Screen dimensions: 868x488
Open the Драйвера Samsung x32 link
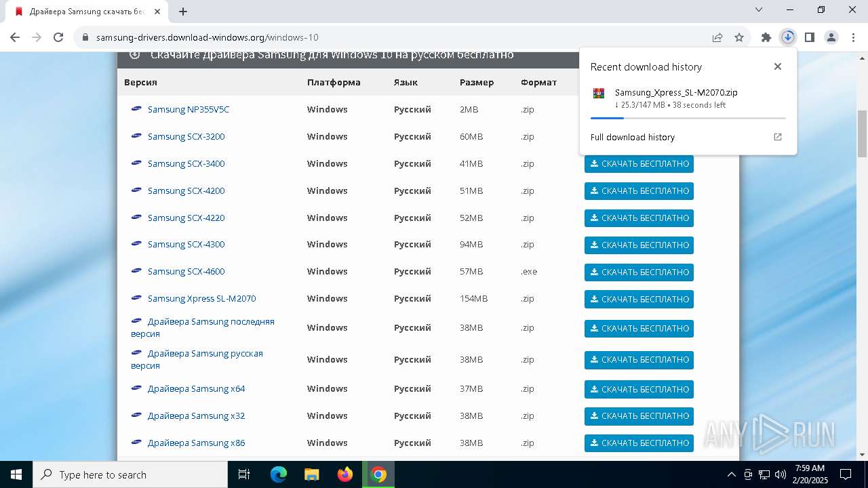click(196, 415)
